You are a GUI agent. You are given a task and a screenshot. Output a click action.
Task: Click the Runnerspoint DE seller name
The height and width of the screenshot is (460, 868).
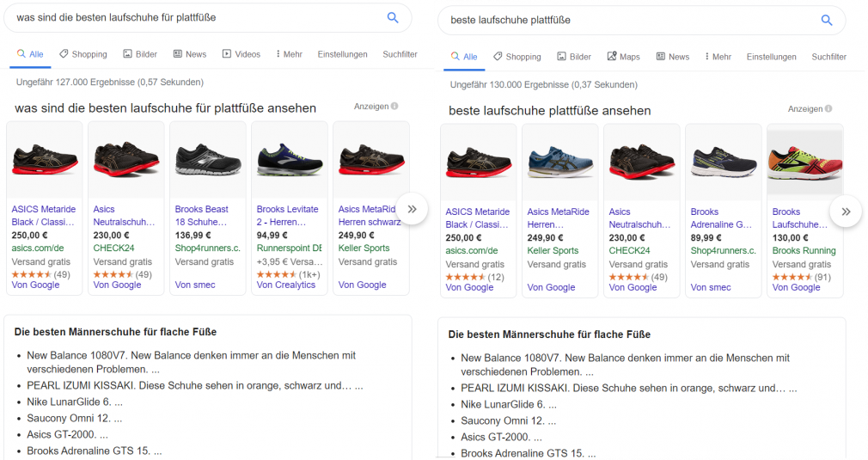coord(289,248)
